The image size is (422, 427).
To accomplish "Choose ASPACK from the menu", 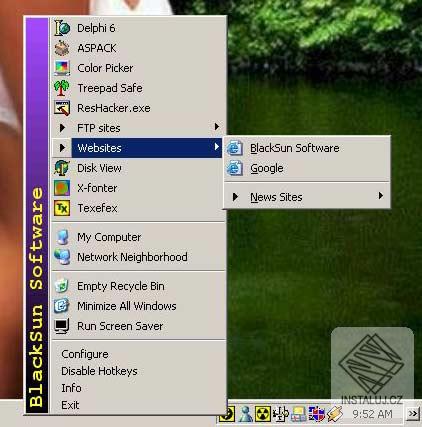I will [x=138, y=48].
